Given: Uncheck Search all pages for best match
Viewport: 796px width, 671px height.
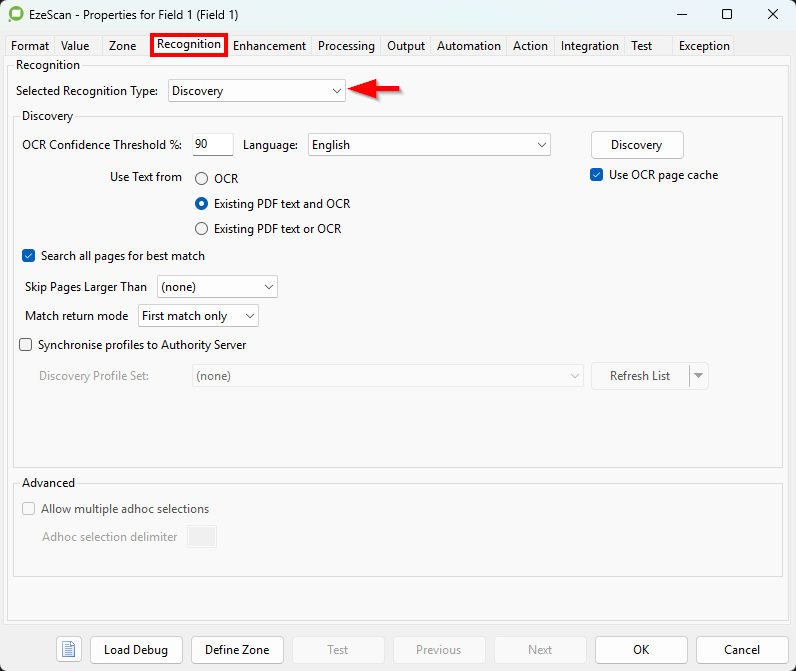Looking at the screenshot, I should 28,256.
